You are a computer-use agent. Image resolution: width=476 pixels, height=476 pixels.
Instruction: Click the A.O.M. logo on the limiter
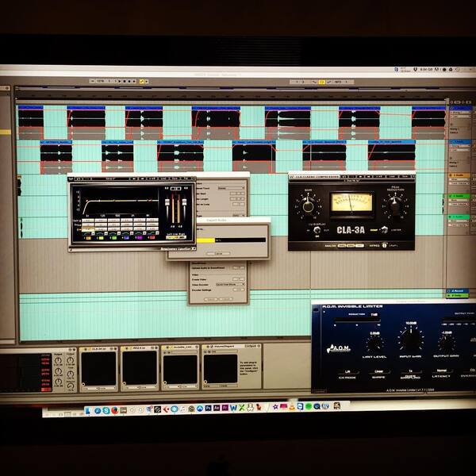pyautogui.click(x=339, y=348)
